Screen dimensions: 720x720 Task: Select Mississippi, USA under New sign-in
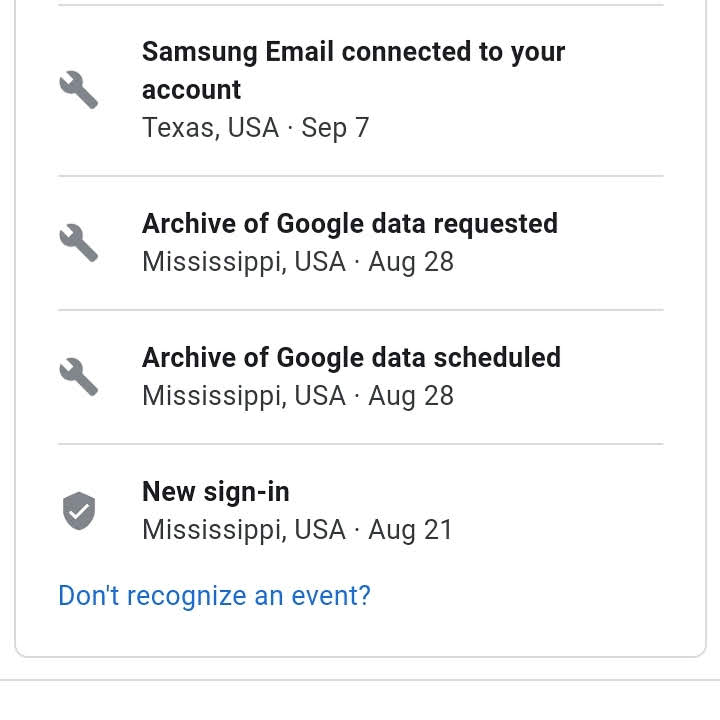(244, 530)
